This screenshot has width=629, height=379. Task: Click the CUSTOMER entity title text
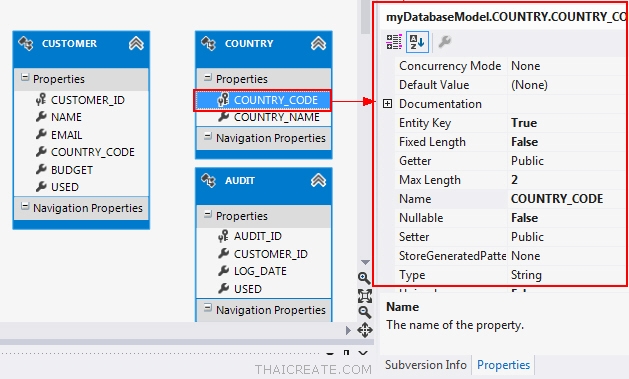(69, 43)
